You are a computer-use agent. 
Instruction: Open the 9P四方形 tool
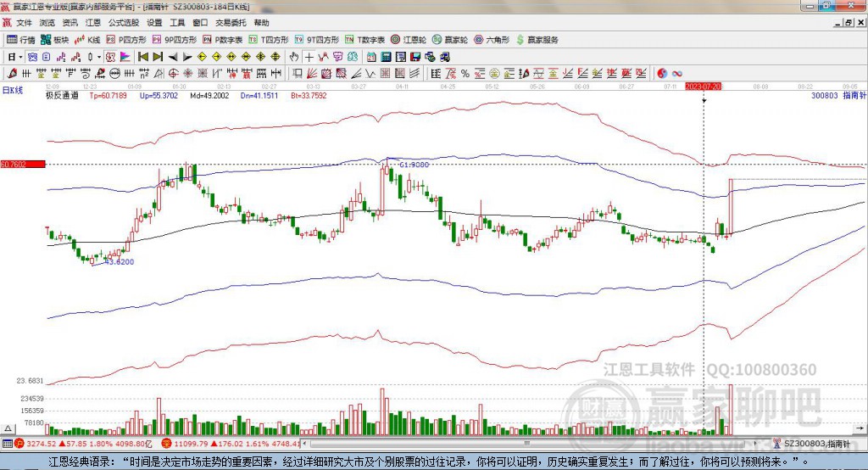175,40
